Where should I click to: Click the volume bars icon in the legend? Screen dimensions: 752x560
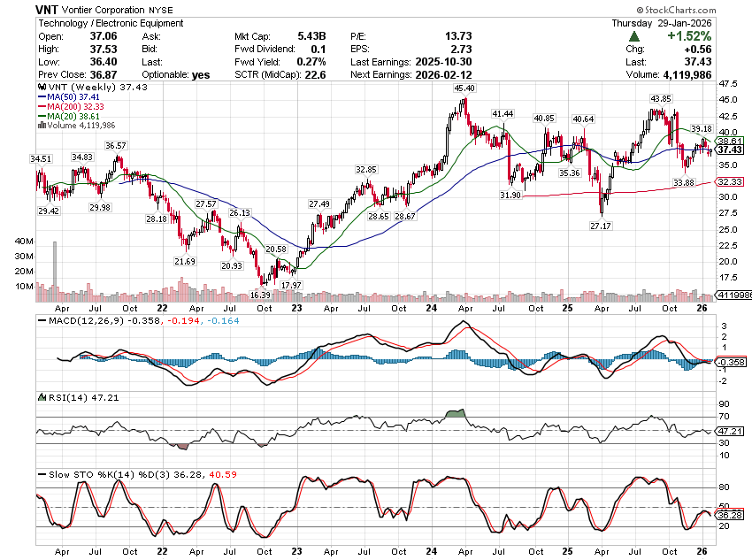click(40, 126)
